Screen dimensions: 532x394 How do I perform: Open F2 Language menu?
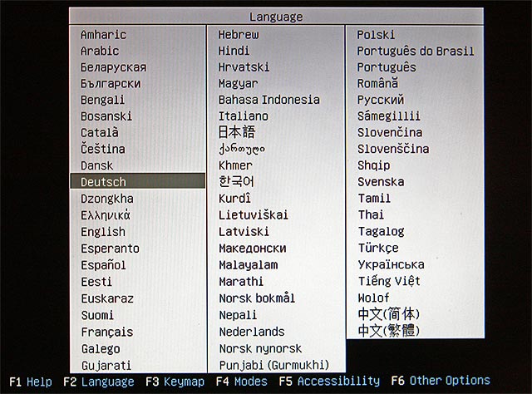[x=99, y=382]
